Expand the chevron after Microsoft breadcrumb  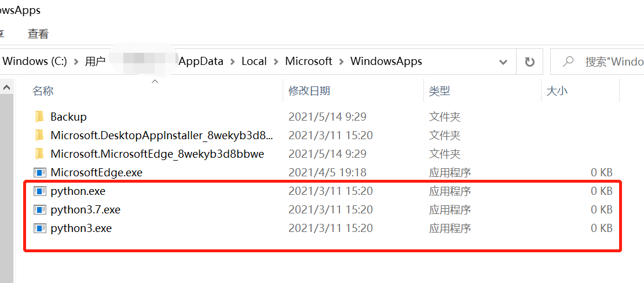pos(341,61)
